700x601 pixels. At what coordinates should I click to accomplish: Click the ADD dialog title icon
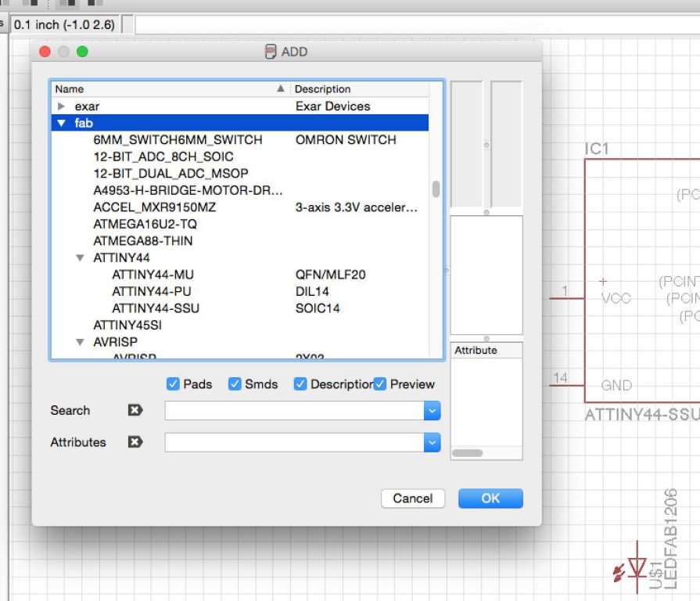click(x=271, y=52)
